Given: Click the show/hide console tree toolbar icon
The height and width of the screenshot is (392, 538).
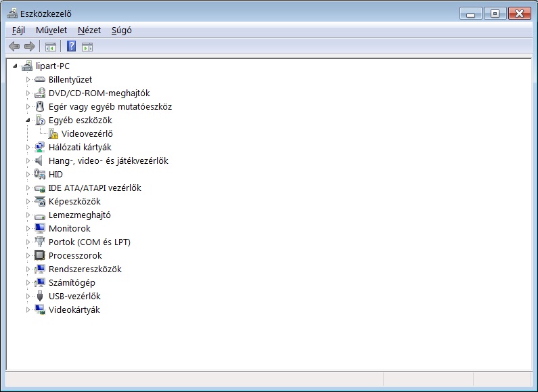Looking at the screenshot, I should coord(51,47).
